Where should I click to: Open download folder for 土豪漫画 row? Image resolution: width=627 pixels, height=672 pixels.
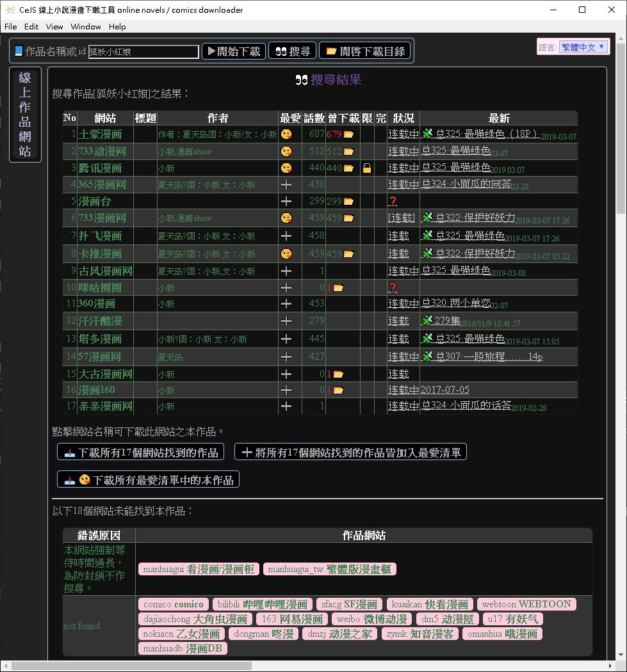pyautogui.click(x=348, y=134)
